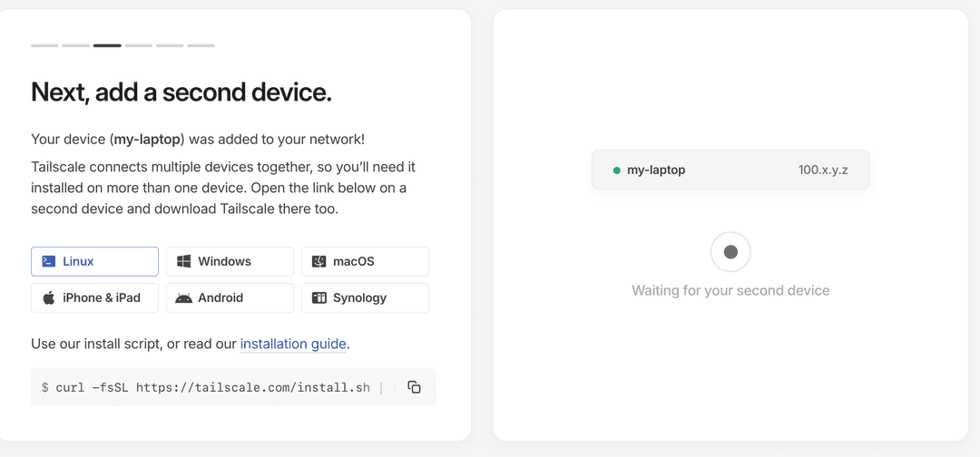Click the active third progress step

click(x=107, y=45)
